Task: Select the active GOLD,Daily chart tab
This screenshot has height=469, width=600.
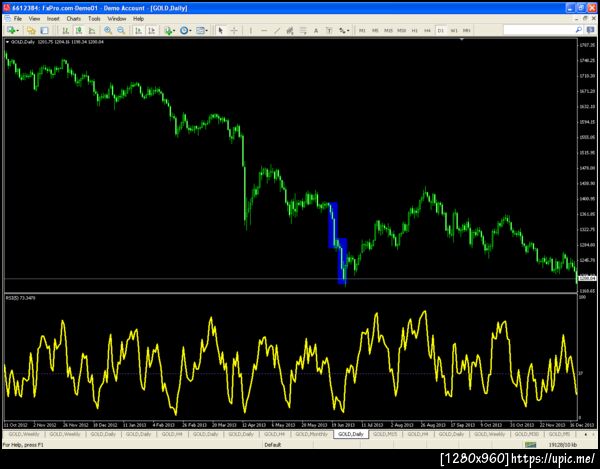Action: (x=351, y=434)
